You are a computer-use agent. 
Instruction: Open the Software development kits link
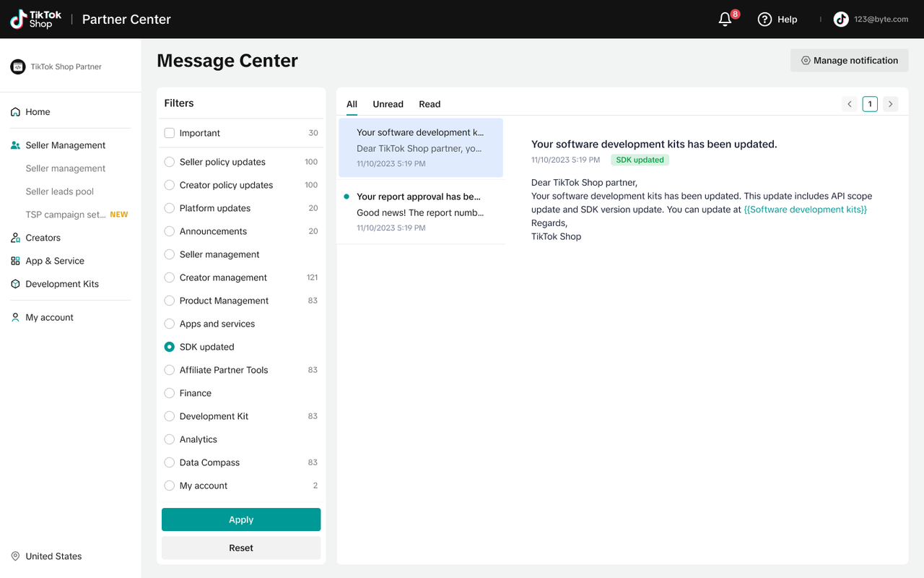click(805, 210)
